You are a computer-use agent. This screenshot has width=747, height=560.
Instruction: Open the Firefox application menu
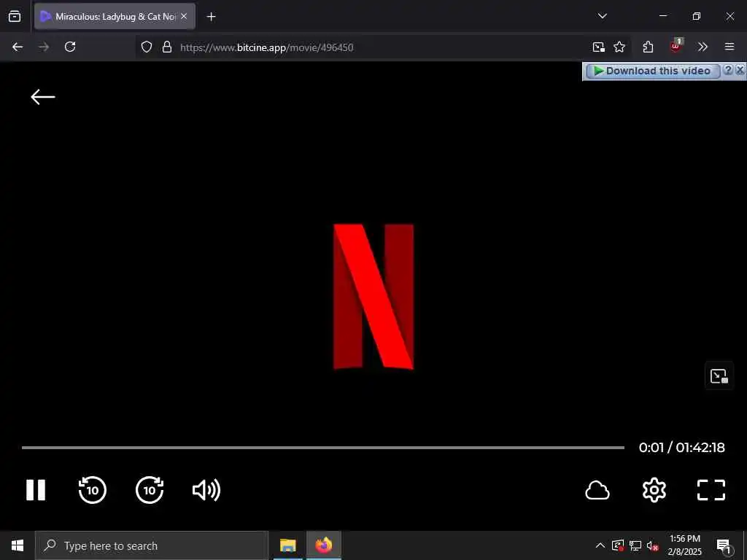729,47
